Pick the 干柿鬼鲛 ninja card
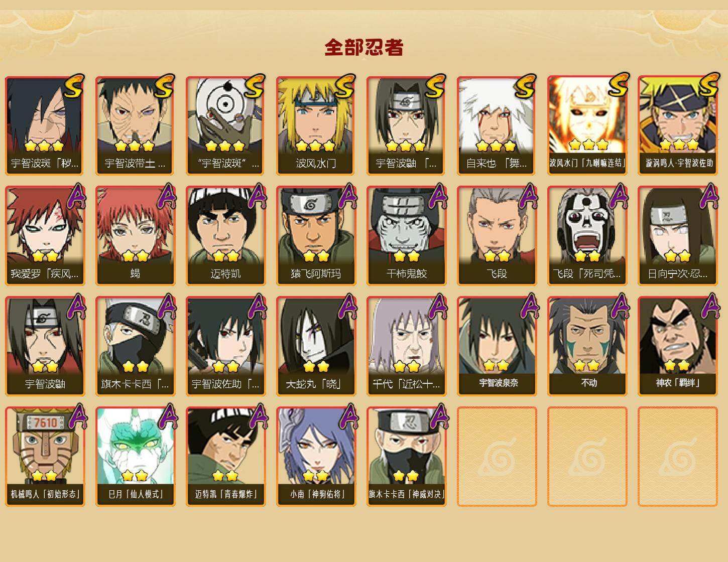 click(406, 236)
